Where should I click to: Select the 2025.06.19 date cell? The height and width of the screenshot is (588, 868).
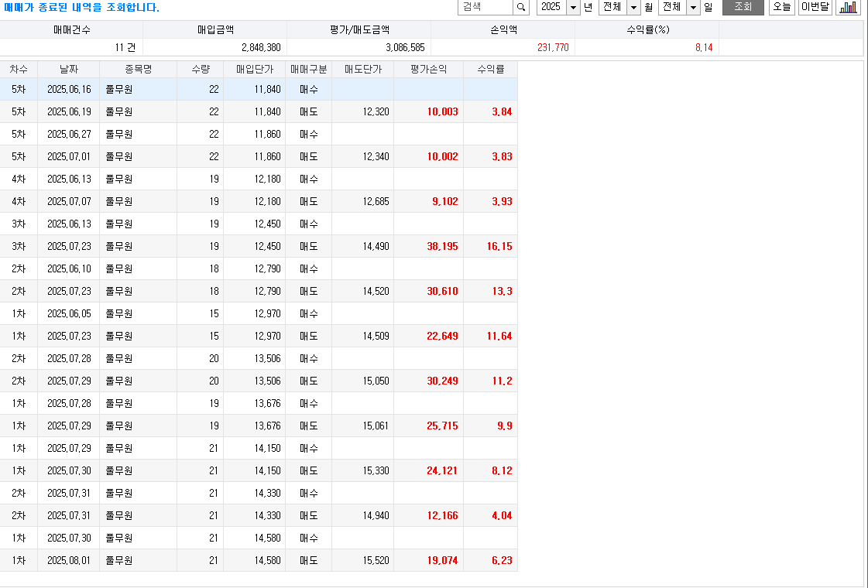(69, 111)
